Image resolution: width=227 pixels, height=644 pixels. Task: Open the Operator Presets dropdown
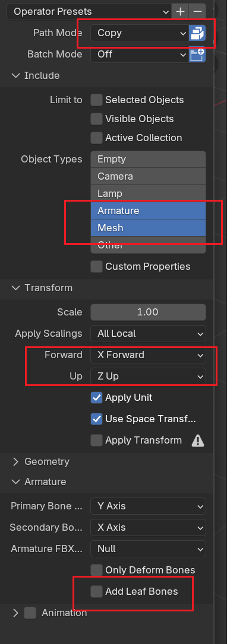[89, 11]
